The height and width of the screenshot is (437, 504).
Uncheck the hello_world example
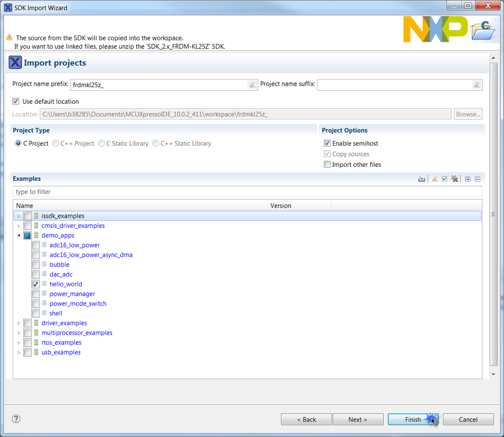pos(35,284)
